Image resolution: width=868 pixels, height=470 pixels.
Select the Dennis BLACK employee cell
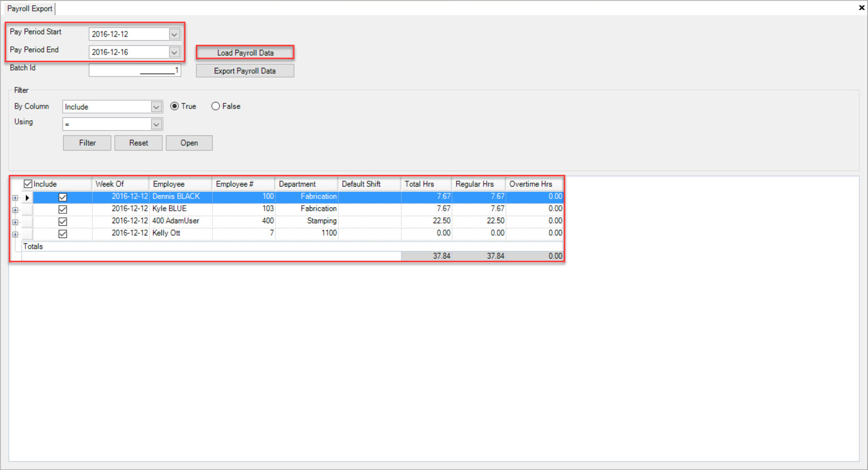pyautogui.click(x=180, y=196)
